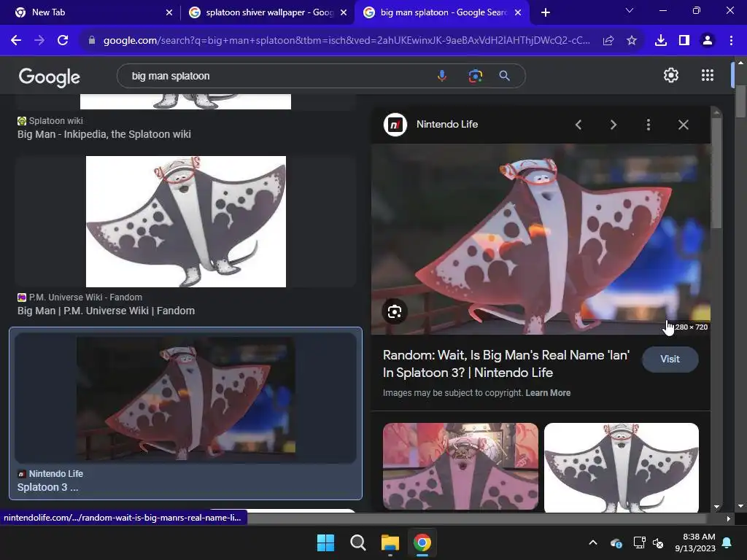Click the Chrome taskbar icon

click(422, 542)
